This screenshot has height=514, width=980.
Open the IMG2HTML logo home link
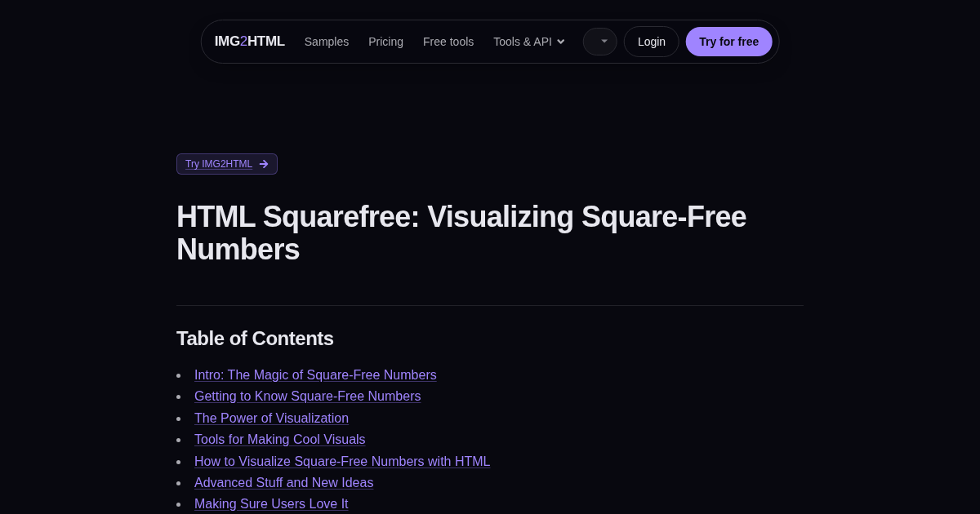pos(249,42)
